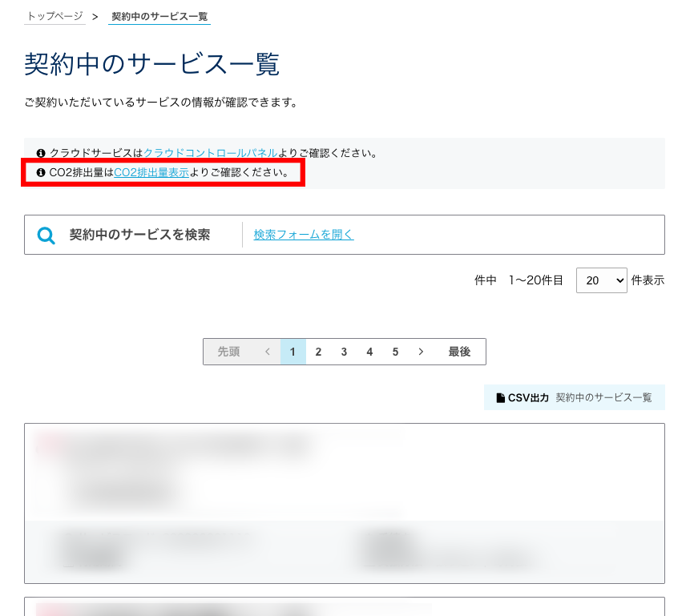Click the previous page chevron

point(268,352)
